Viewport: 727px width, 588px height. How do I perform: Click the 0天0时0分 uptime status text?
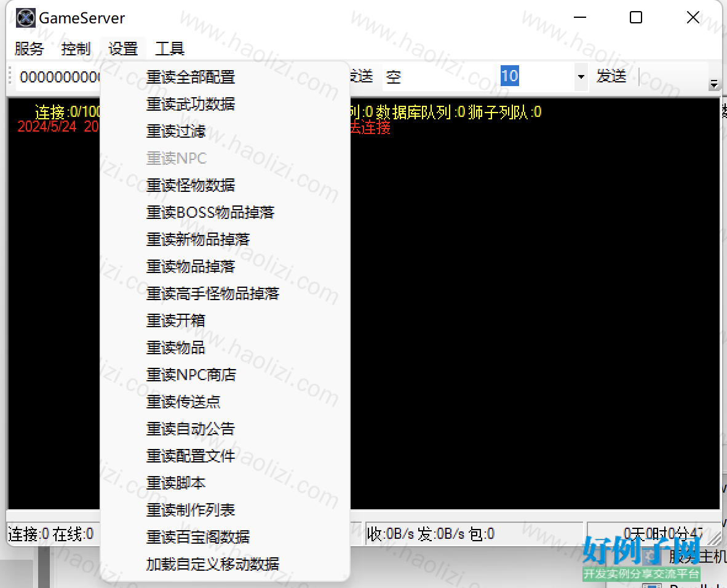662,533
